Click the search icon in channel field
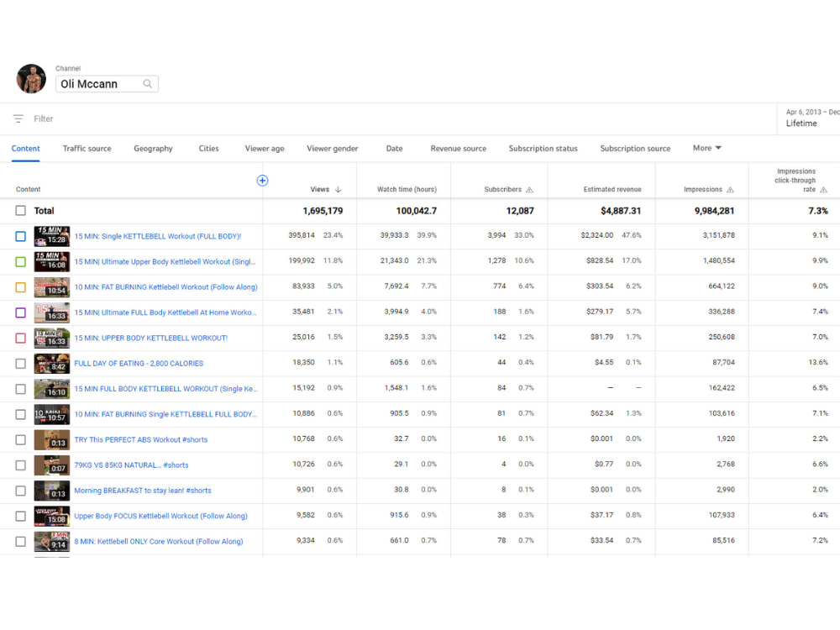 click(x=147, y=83)
